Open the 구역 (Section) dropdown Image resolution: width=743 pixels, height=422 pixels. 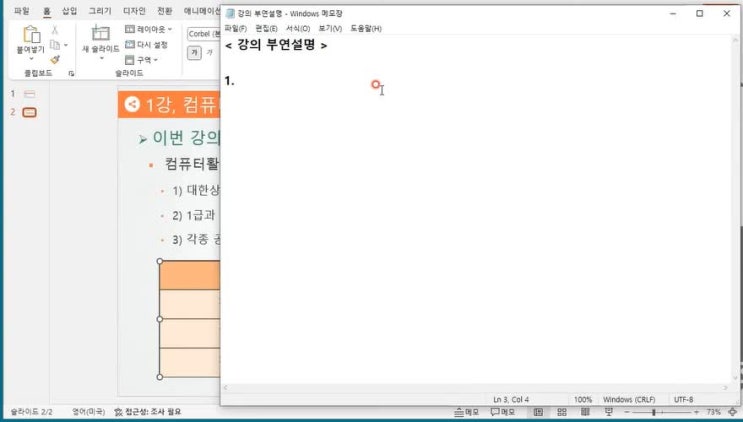pyautogui.click(x=147, y=60)
